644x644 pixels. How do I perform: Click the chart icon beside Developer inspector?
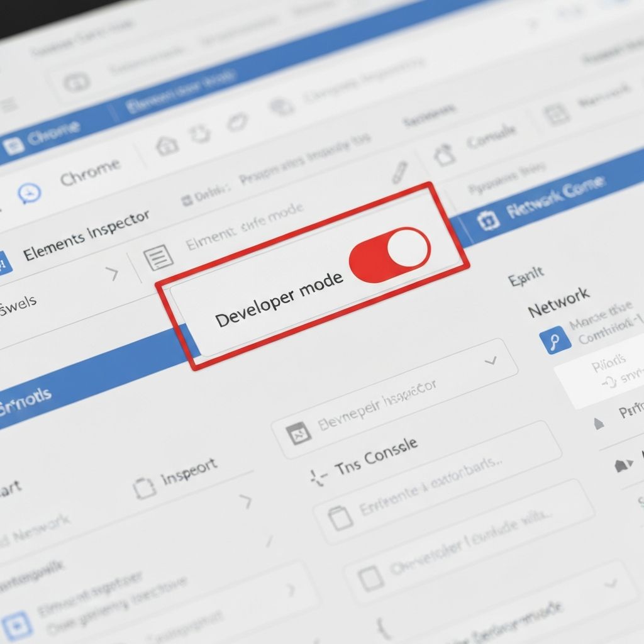coord(297,433)
